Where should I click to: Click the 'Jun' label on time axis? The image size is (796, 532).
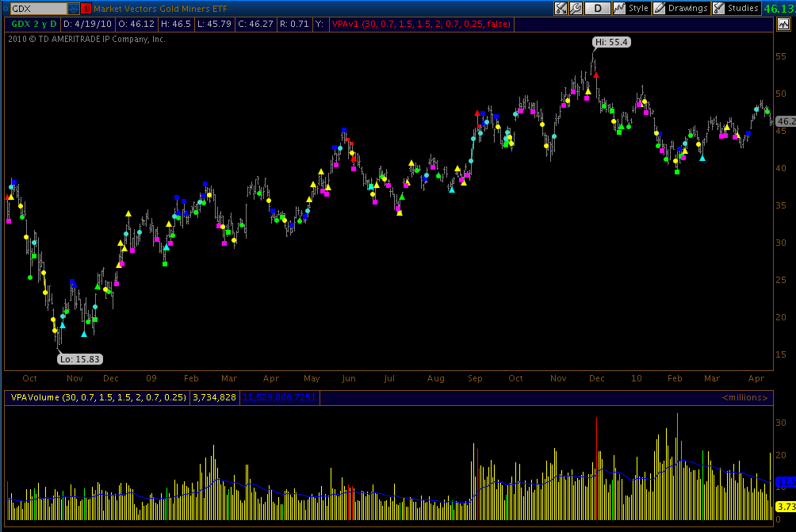pyautogui.click(x=349, y=378)
